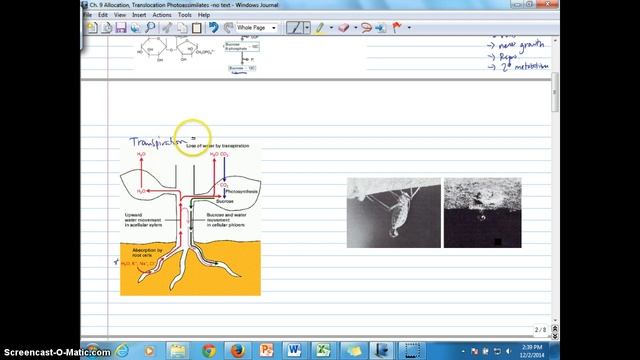Open the View menu
This screenshot has height=360, width=640.
tap(120, 15)
